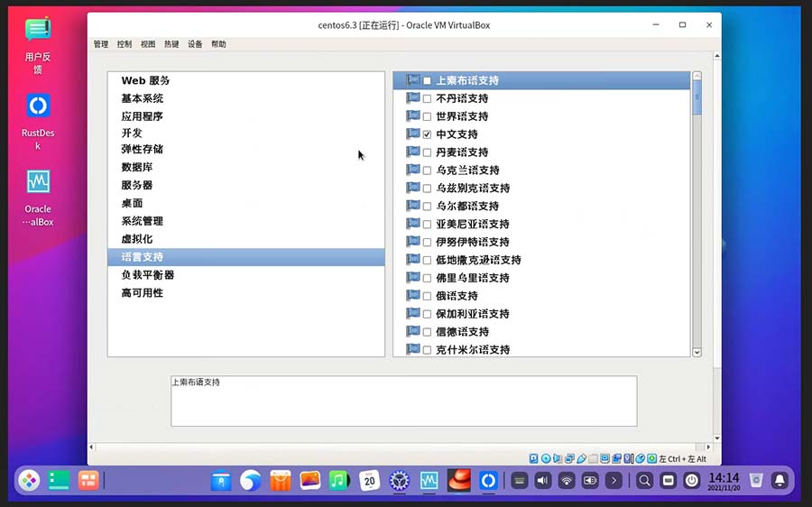812x507 pixels.
Task: Open the 视图 menu
Action: (148, 44)
